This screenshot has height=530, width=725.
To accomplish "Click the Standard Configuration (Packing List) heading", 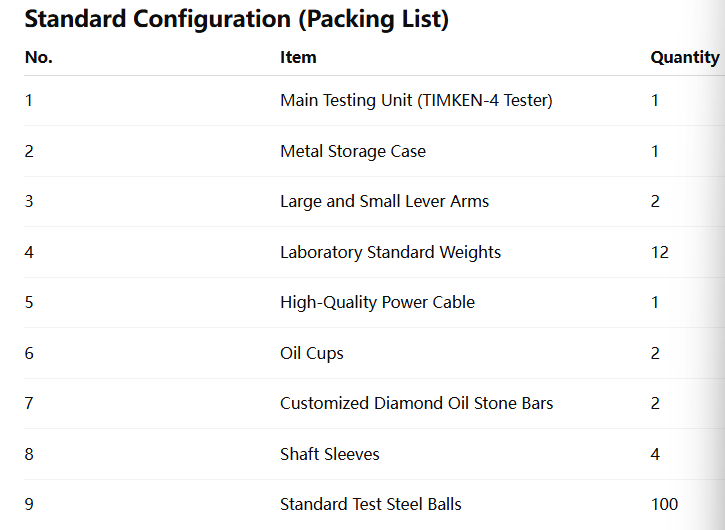I will (236, 19).
